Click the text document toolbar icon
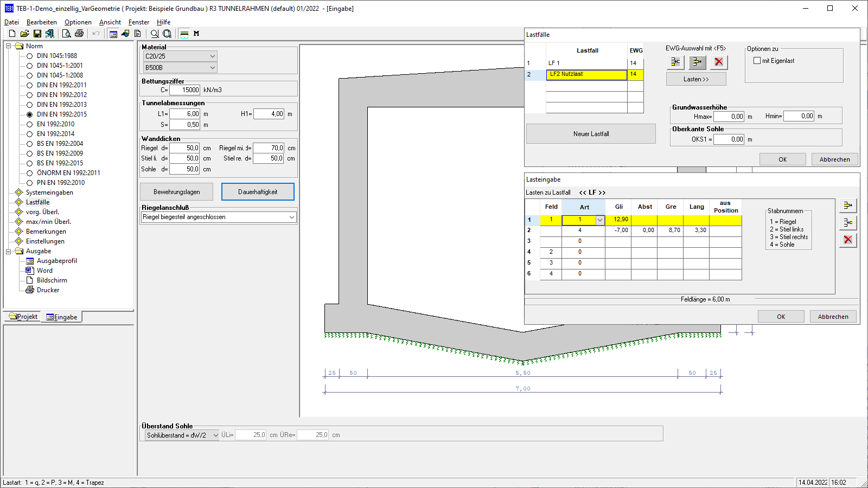Screen dimensions: 868x488 point(137,34)
